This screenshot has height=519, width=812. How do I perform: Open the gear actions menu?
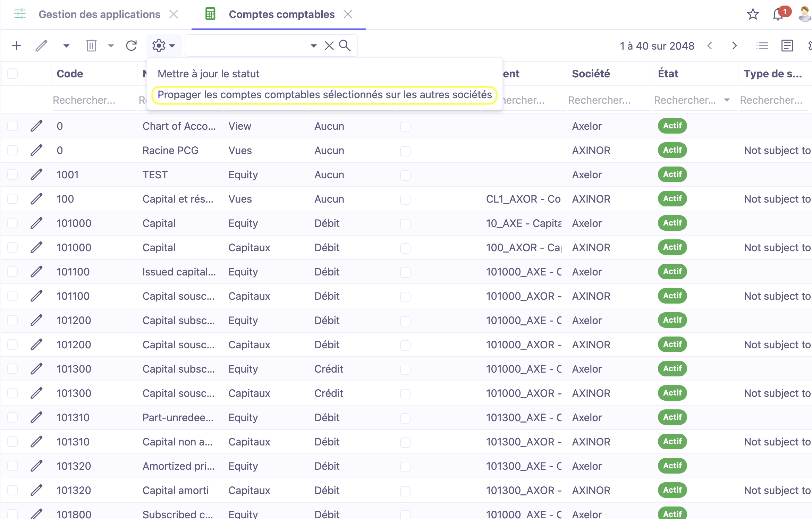164,46
